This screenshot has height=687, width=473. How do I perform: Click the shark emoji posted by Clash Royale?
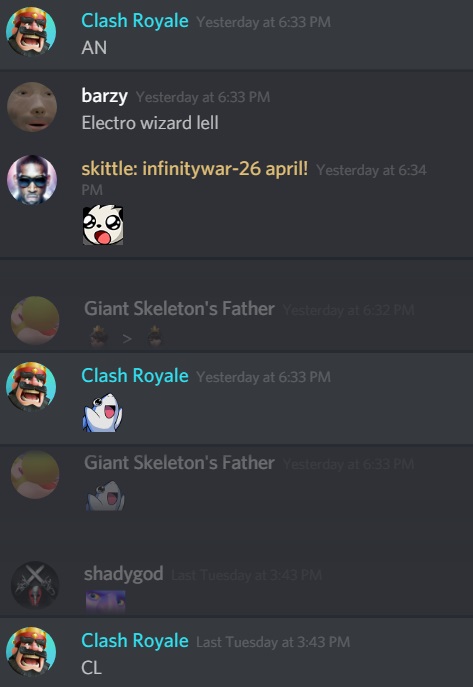pos(103,413)
